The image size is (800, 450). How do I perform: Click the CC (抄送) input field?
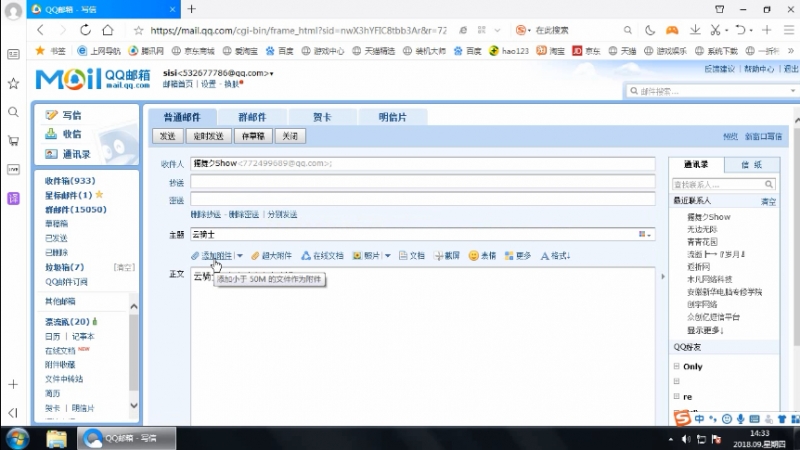[x=422, y=182]
